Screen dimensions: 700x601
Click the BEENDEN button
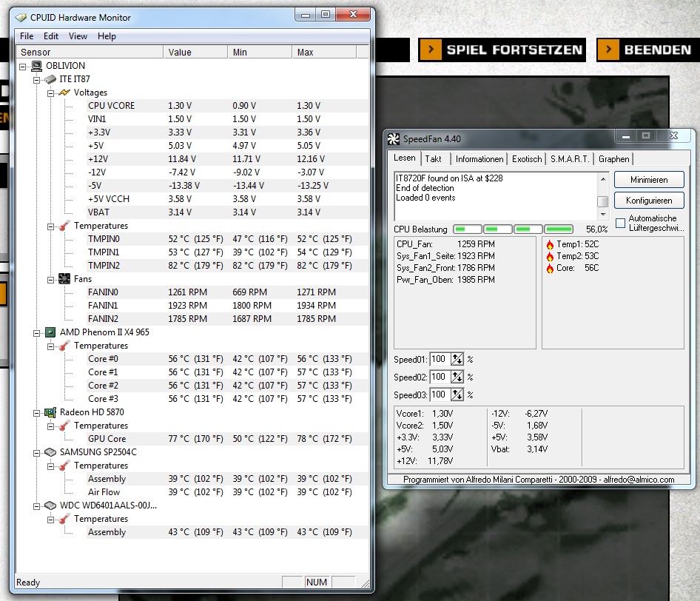click(648, 50)
